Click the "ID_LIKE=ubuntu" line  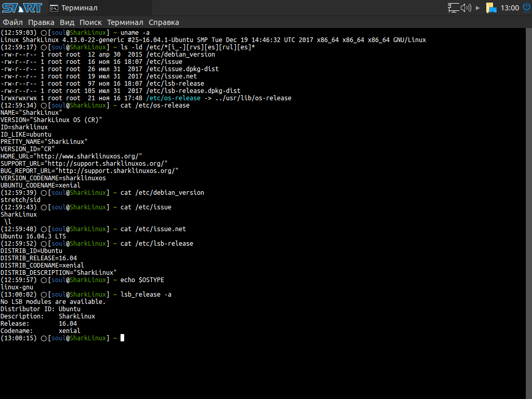pyautogui.click(x=26, y=135)
